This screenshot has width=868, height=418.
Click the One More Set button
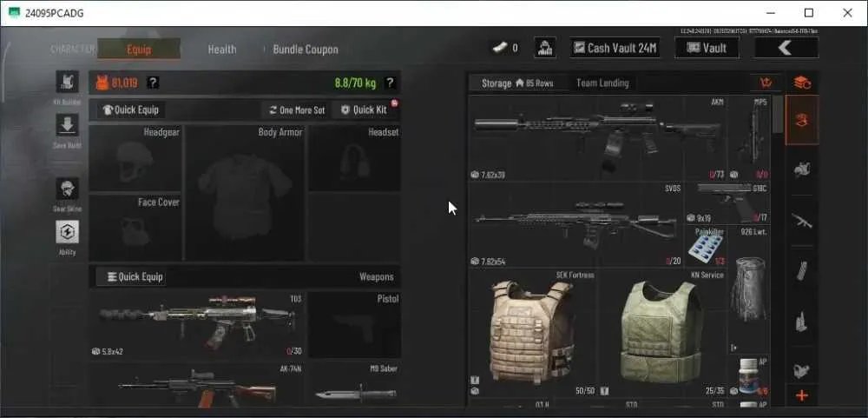[x=297, y=109]
